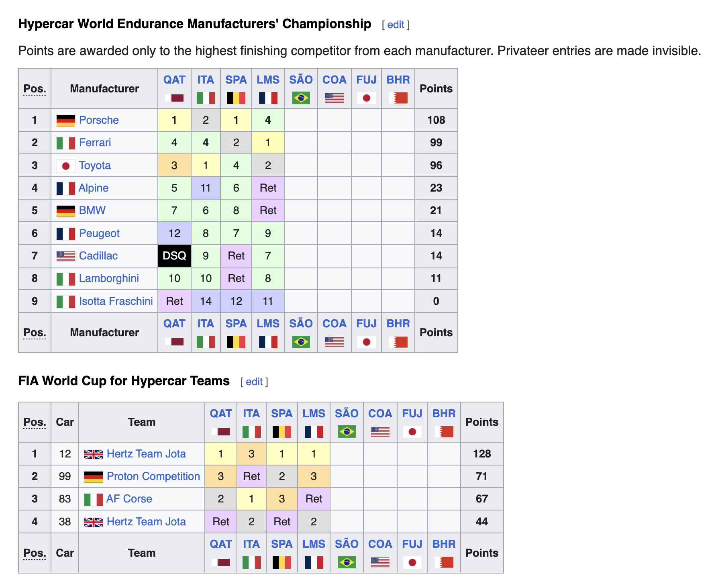Click Brazilian flag in Teams table bottom header

point(347,562)
